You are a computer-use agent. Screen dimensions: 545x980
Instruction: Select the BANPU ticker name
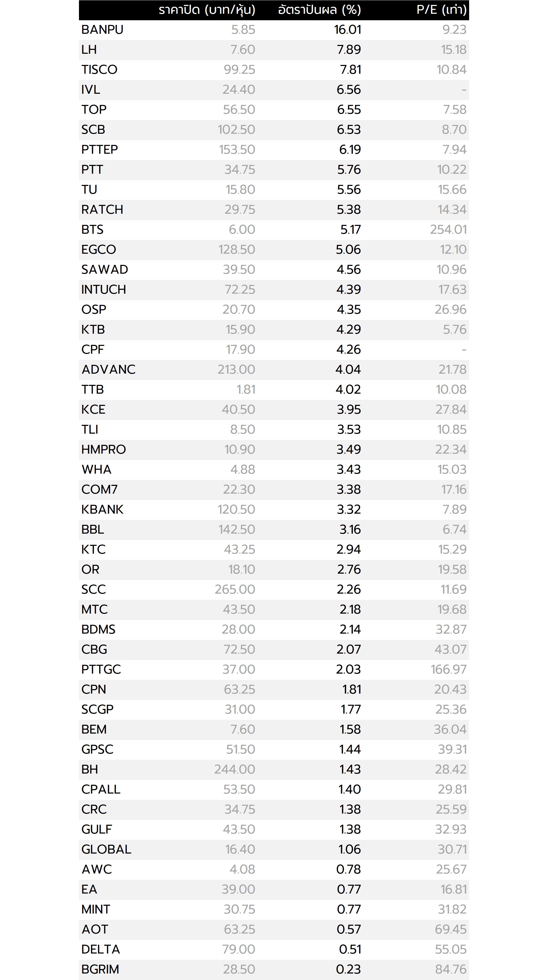pos(102,30)
